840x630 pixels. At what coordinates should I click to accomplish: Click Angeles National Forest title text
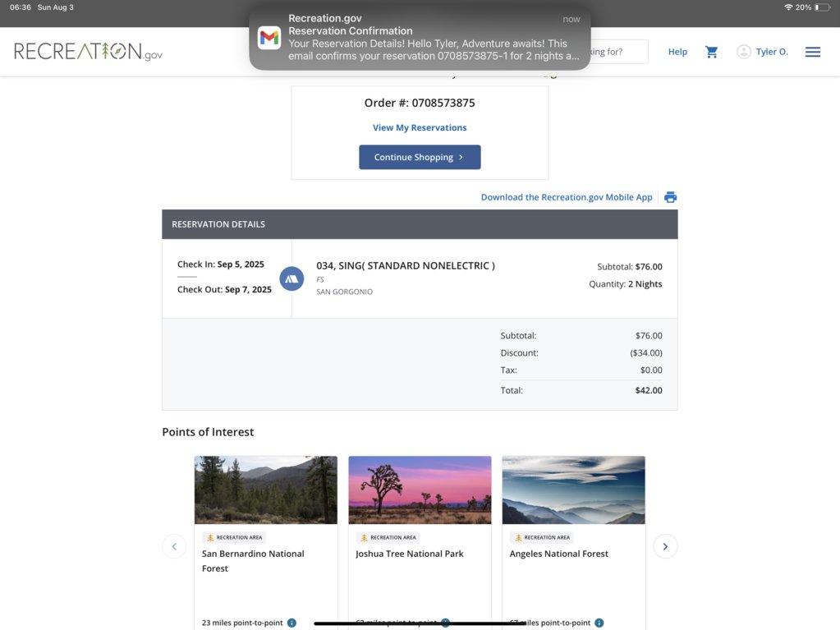(x=558, y=554)
